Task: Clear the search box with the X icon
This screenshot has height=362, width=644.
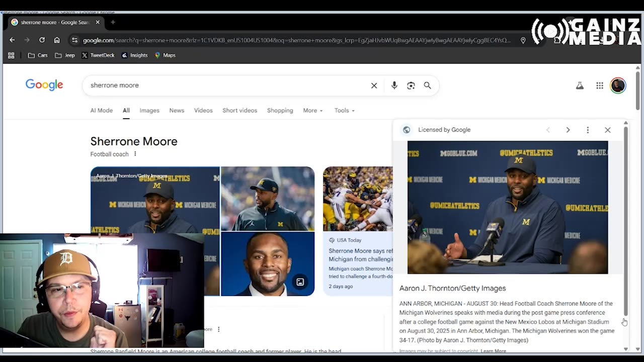Action: [x=374, y=85]
